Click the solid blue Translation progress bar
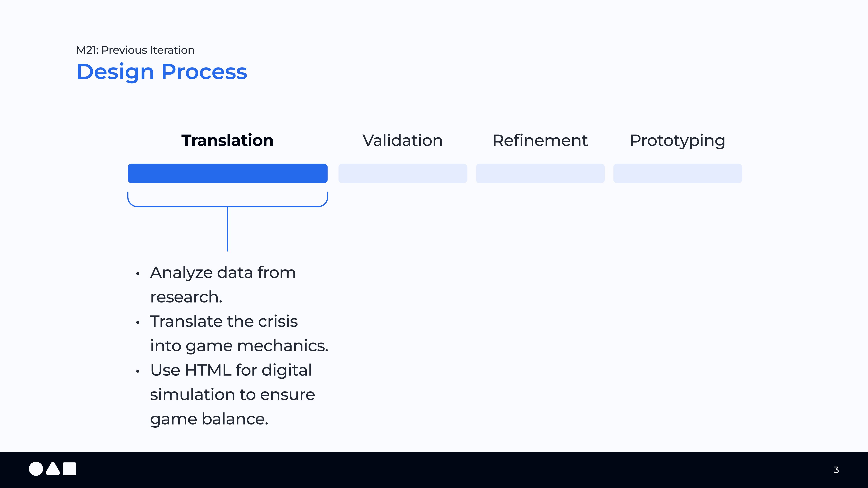The width and height of the screenshot is (868, 488). coord(227,174)
